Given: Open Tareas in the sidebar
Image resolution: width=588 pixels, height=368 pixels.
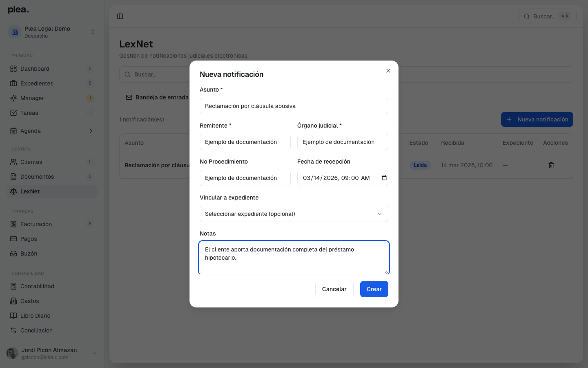Looking at the screenshot, I should [x=52, y=113].
